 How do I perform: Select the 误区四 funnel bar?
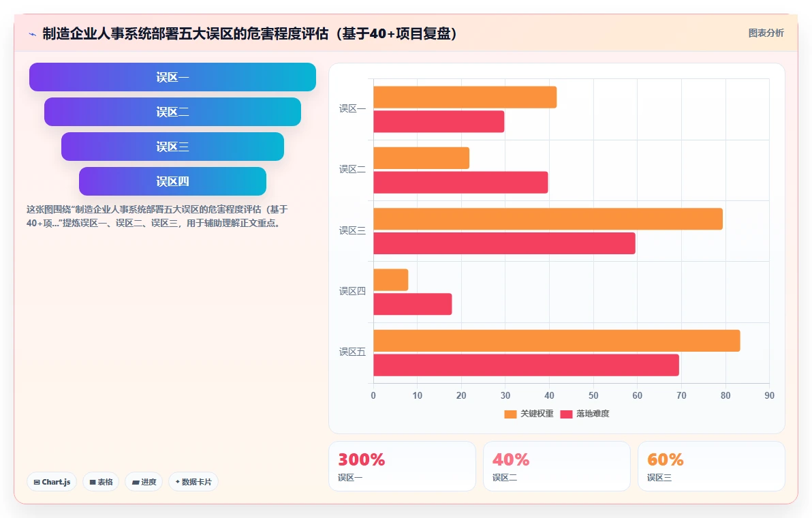[172, 181]
